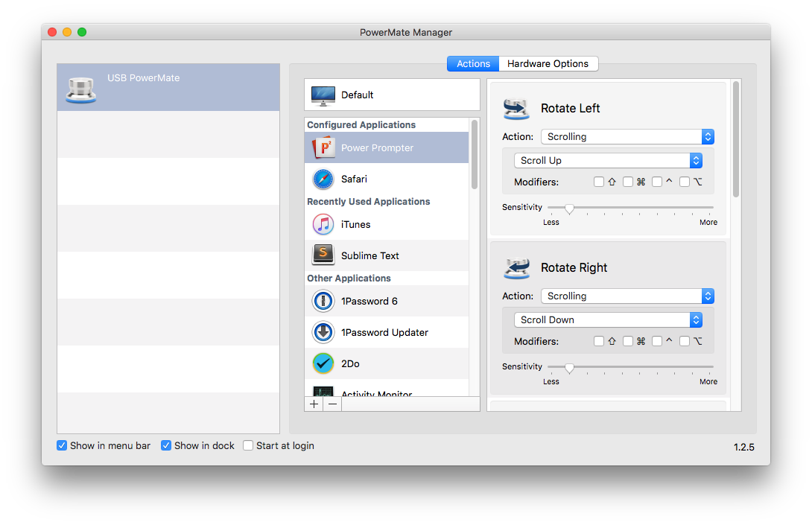Toggle Control modifier for Rotate Right
812x525 pixels.
(x=656, y=341)
